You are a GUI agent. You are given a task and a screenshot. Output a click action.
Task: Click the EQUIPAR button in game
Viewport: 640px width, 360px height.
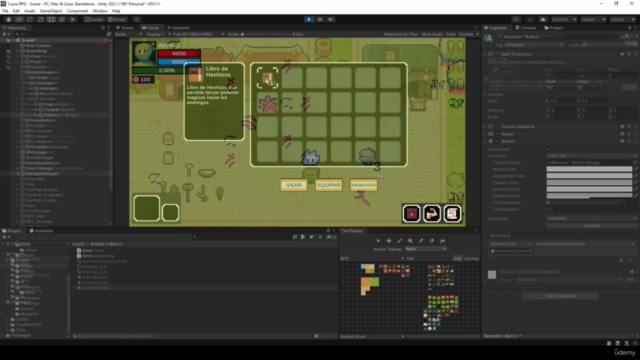(x=329, y=185)
